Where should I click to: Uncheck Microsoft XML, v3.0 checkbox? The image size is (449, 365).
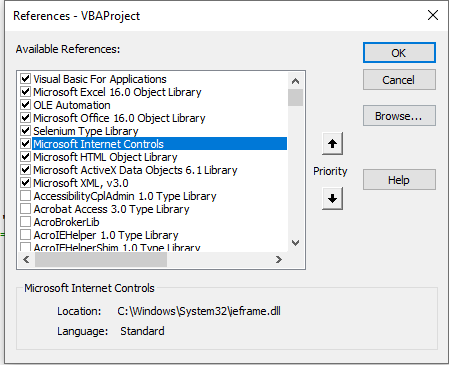[x=26, y=183]
